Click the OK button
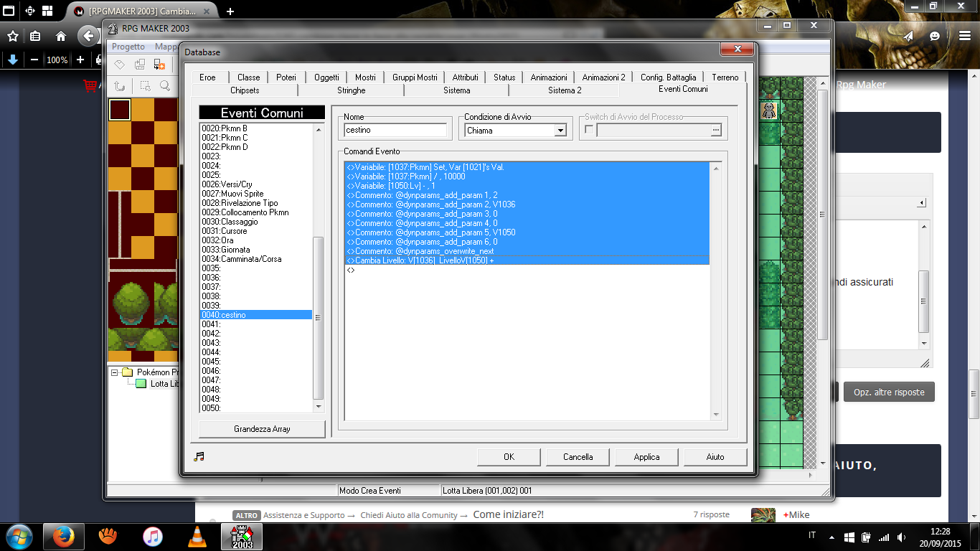 [x=509, y=457]
